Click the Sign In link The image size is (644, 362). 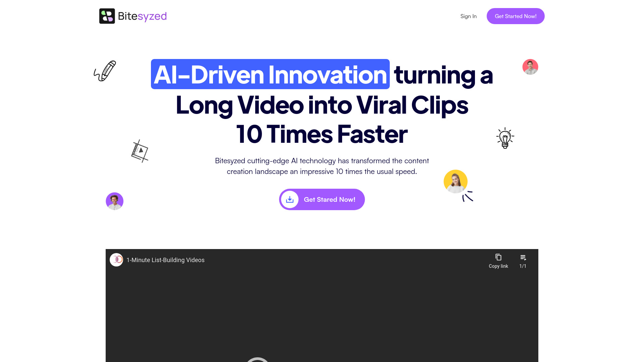[x=468, y=16]
